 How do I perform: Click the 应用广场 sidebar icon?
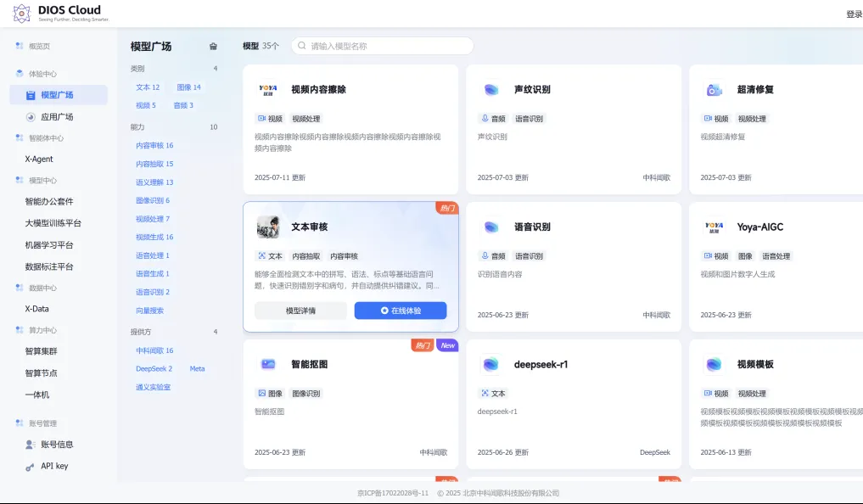coord(31,117)
